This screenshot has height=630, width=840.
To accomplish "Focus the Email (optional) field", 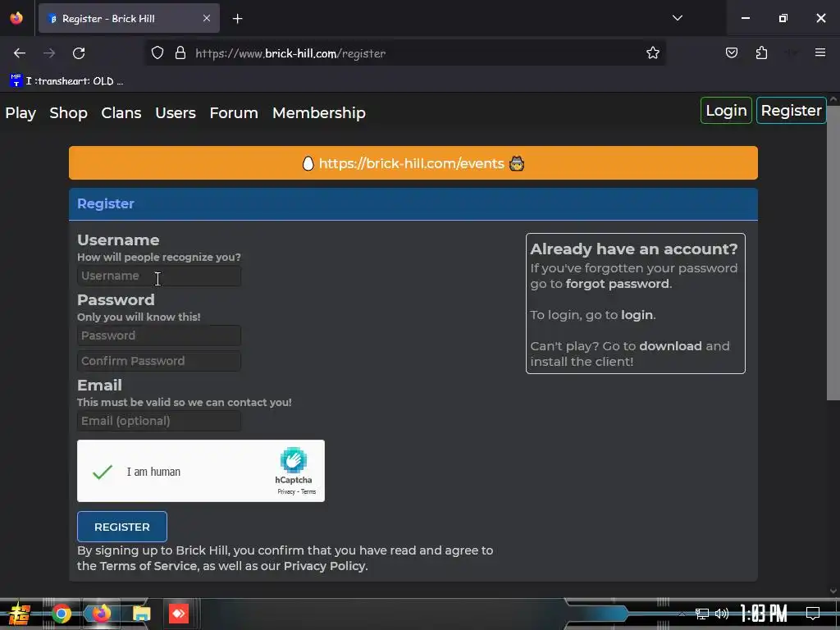I will [x=159, y=421].
